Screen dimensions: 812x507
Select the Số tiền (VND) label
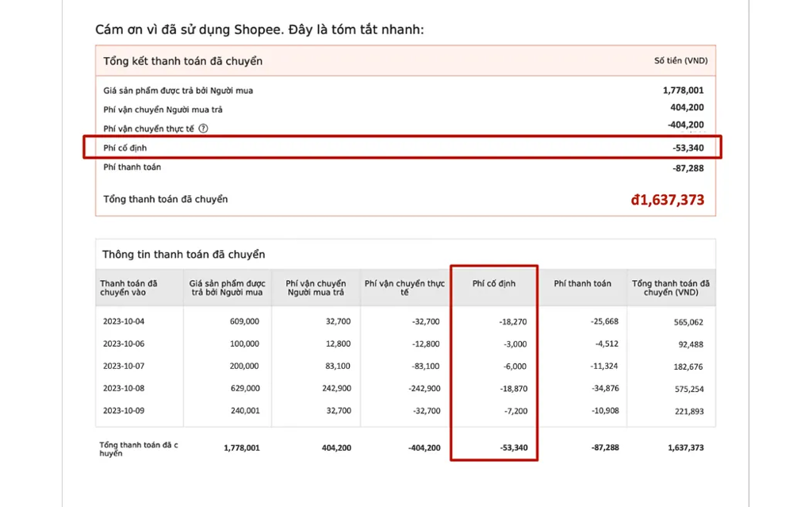click(680, 61)
